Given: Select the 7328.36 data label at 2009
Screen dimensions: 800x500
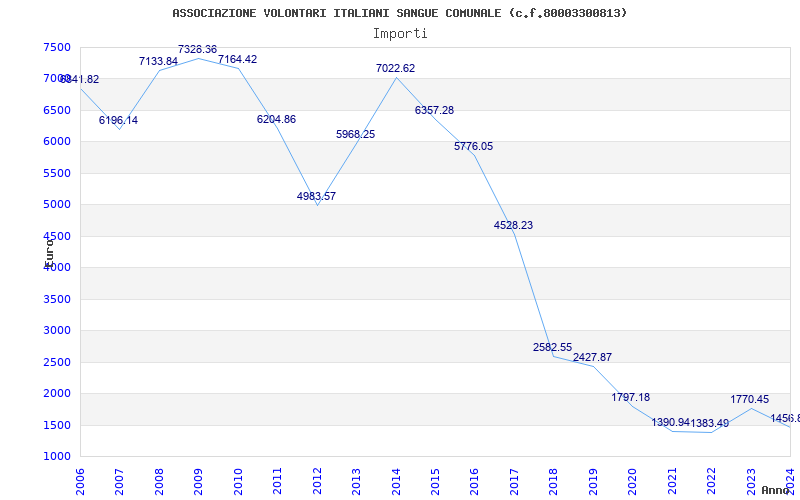Looking at the screenshot, I should click(x=197, y=49).
